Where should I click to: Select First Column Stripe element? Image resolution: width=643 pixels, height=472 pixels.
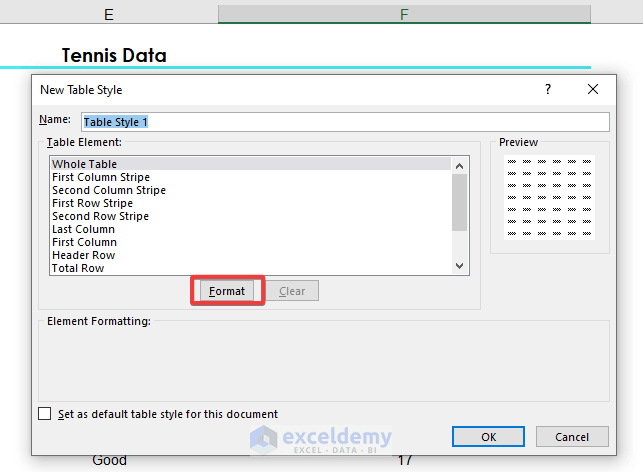[x=251, y=177]
